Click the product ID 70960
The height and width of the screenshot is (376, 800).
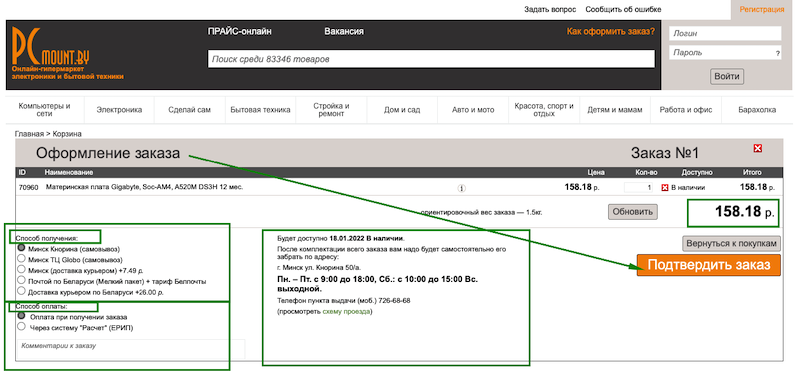pyautogui.click(x=29, y=187)
